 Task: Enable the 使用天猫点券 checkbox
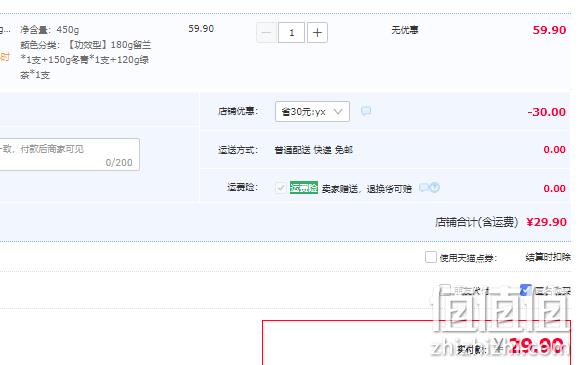coord(431,257)
